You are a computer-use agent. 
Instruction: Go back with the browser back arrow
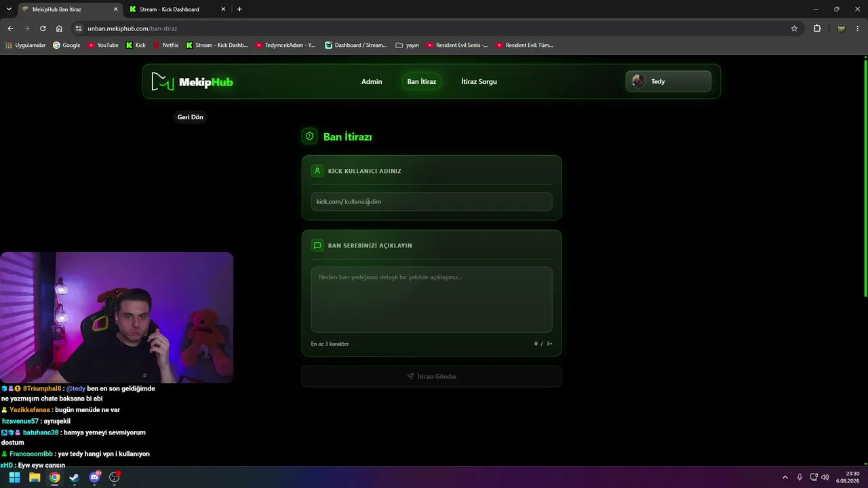point(10,28)
